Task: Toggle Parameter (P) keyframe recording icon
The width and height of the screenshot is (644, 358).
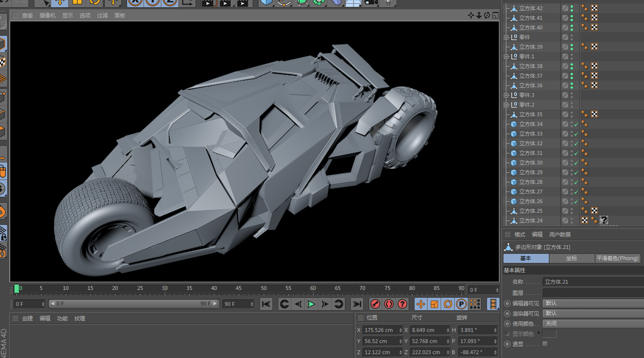Action: click(x=461, y=304)
